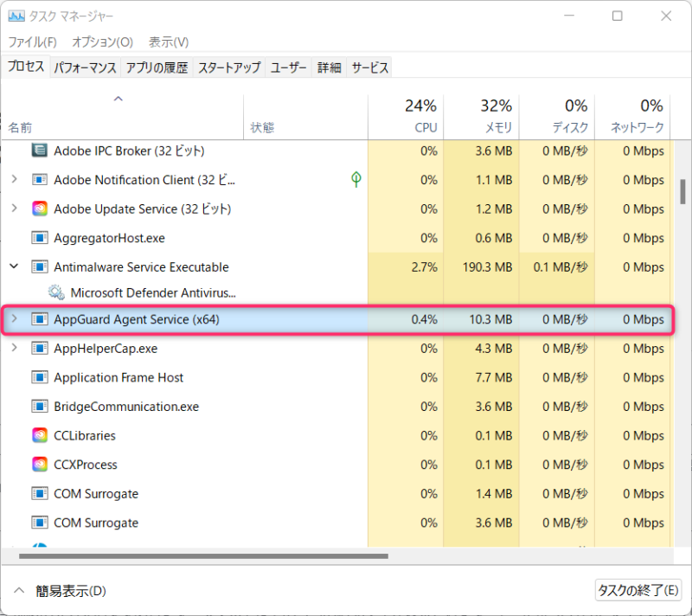Switch to the パフォーマンス tab

coord(85,67)
